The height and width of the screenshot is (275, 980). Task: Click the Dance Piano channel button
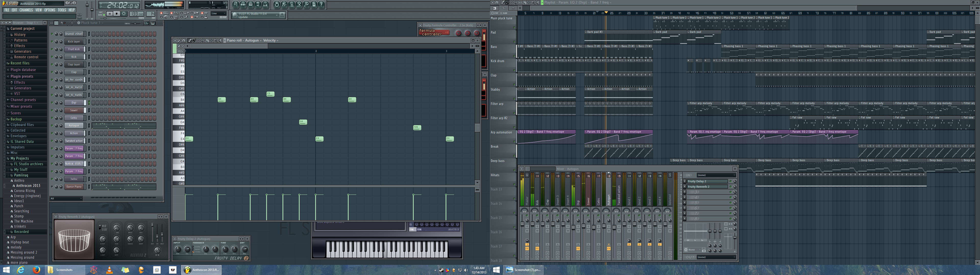click(x=74, y=187)
